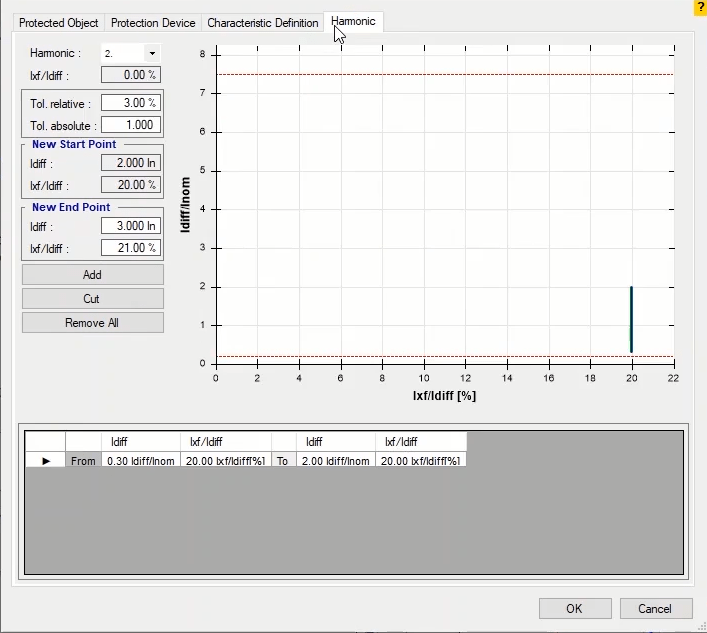Edit the Tol. absolute value field

pyautogui.click(x=130, y=125)
